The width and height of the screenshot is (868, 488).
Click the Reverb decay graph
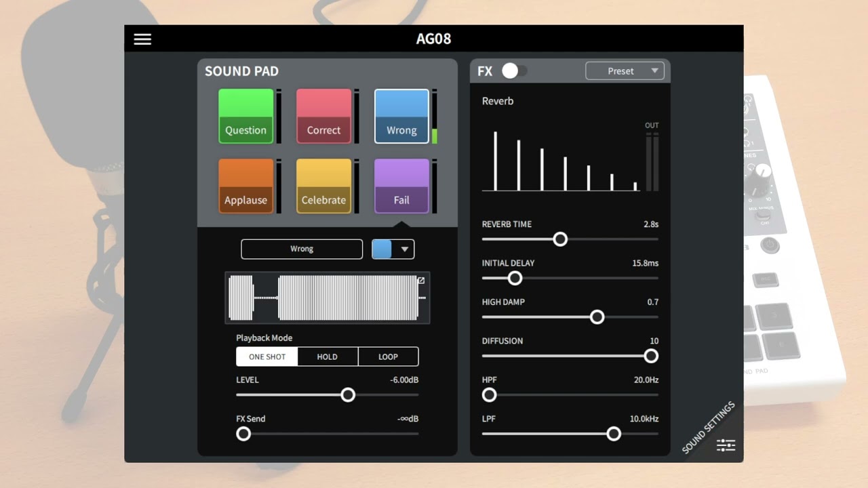[561, 161]
